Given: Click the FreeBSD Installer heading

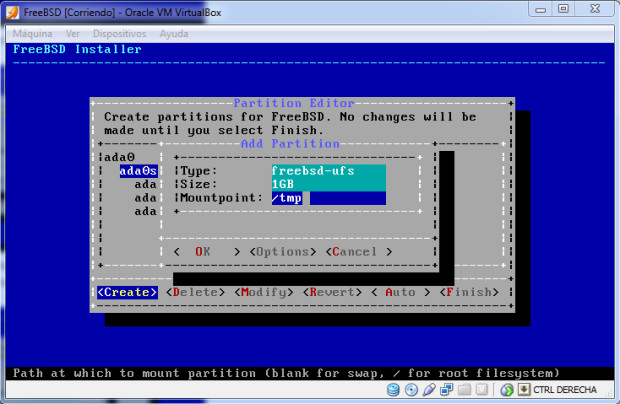Looking at the screenshot, I should click(77, 49).
